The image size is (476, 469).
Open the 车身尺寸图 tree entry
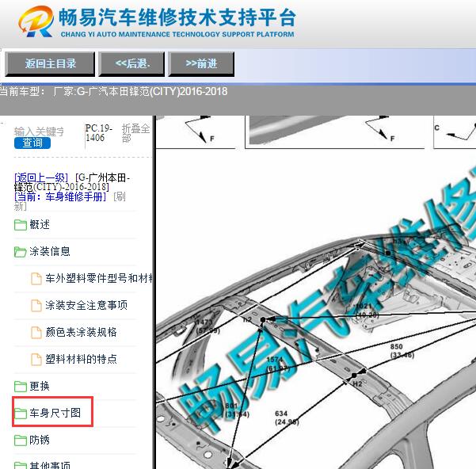coord(55,413)
